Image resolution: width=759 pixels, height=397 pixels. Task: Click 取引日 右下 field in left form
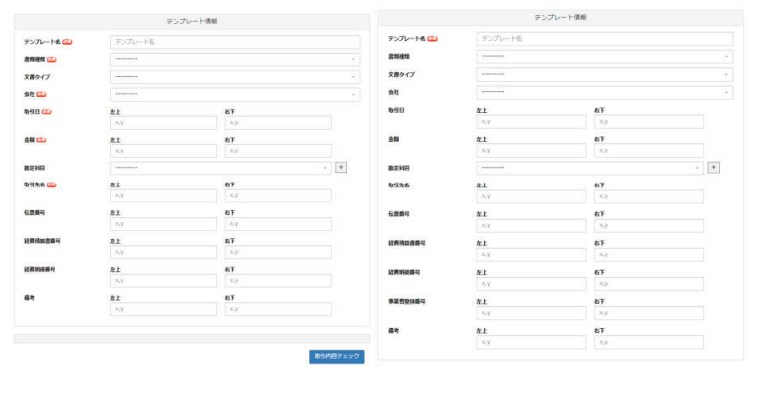click(278, 123)
